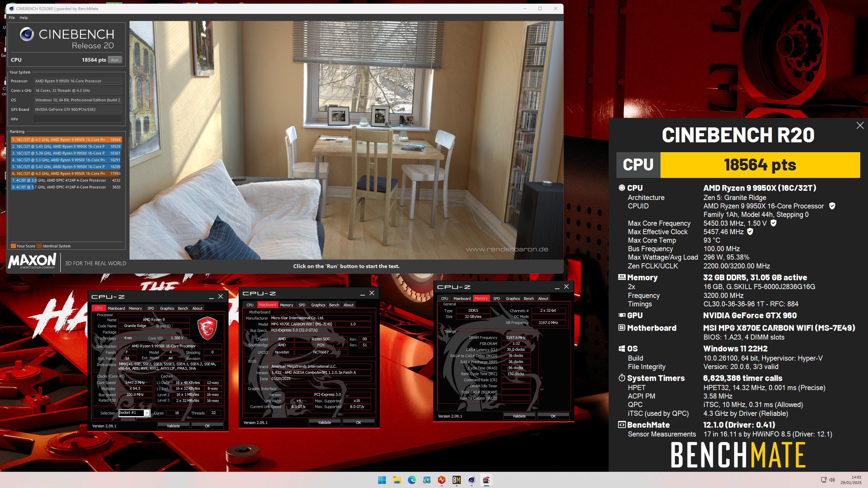This screenshot has height=488, width=868.
Task: Select ranking row 6 scoring 17950
Action: (66, 174)
